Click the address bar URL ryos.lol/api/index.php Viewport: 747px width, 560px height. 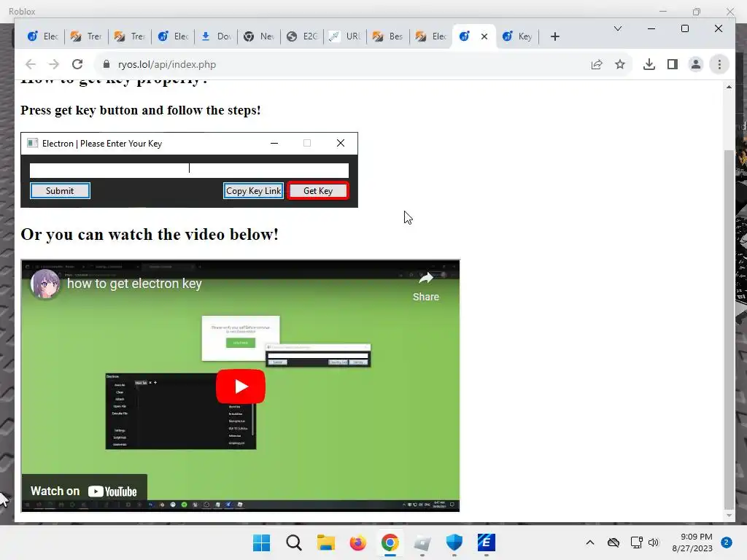click(x=167, y=64)
